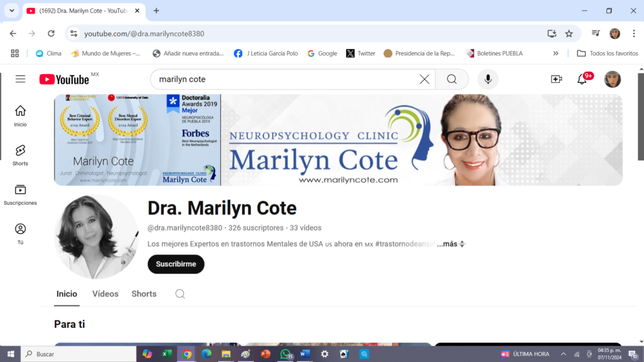Open the Twitter bookmark
Viewport: 644px width, 362px height.
tap(360, 53)
